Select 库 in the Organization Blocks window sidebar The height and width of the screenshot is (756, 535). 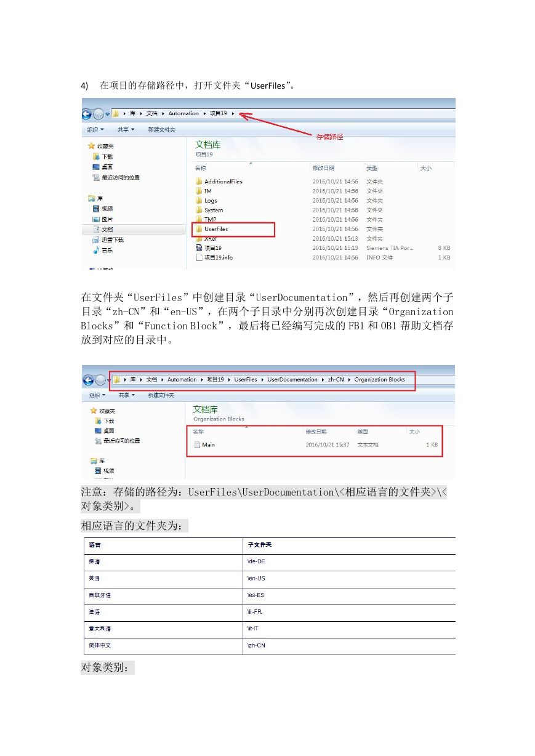pyautogui.click(x=97, y=460)
